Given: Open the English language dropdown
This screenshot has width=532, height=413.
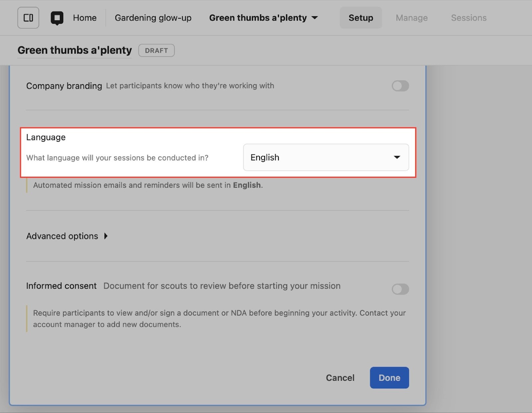Looking at the screenshot, I should [x=326, y=157].
